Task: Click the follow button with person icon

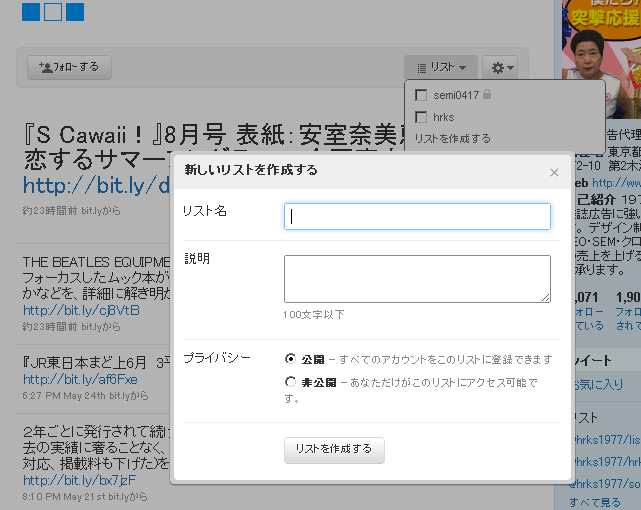Action: [x=69, y=67]
